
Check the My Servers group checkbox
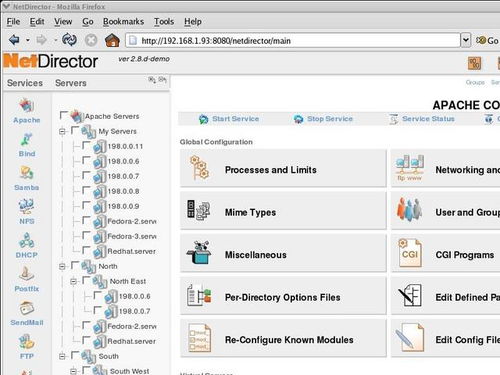[x=75, y=130]
